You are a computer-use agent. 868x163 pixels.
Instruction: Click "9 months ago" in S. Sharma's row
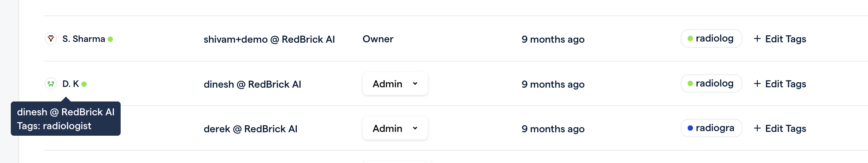click(x=553, y=39)
